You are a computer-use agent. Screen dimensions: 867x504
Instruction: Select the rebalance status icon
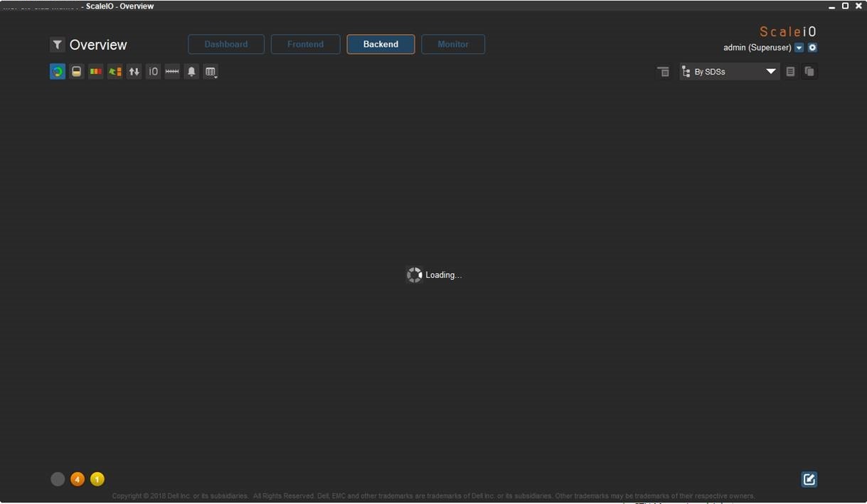coord(115,71)
